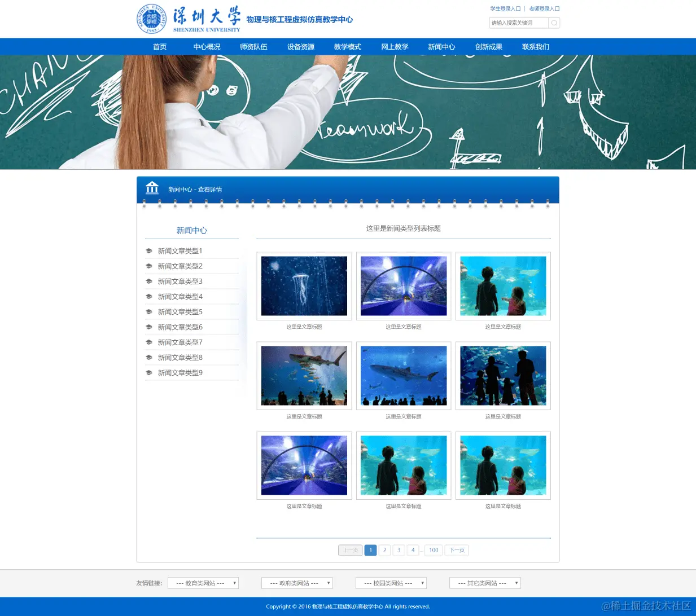Viewport: 696px width, 616px height.
Task: Click the 下一页 pagination button
Action: coord(456,550)
